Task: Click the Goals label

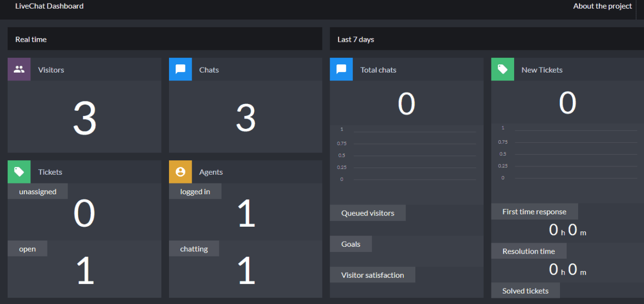Action: (x=351, y=244)
